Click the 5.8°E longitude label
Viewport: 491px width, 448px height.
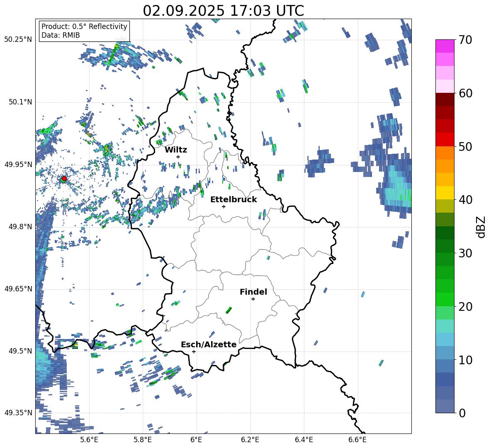coord(143,440)
